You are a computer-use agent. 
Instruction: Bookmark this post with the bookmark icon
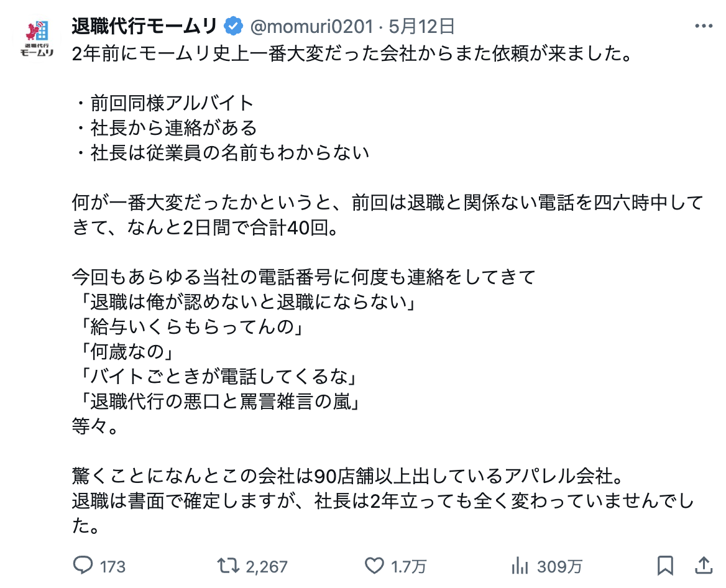click(x=664, y=566)
